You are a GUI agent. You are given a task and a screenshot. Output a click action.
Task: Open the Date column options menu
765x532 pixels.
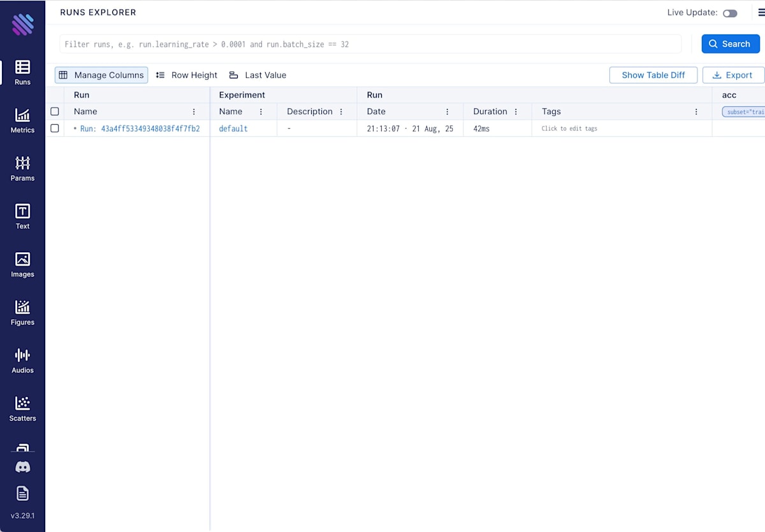pyautogui.click(x=448, y=111)
